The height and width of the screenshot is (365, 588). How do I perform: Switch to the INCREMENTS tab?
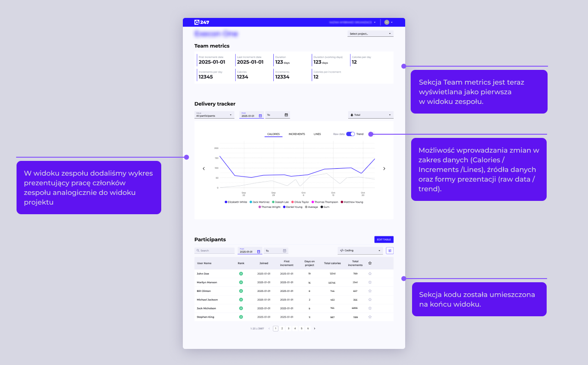[297, 134]
